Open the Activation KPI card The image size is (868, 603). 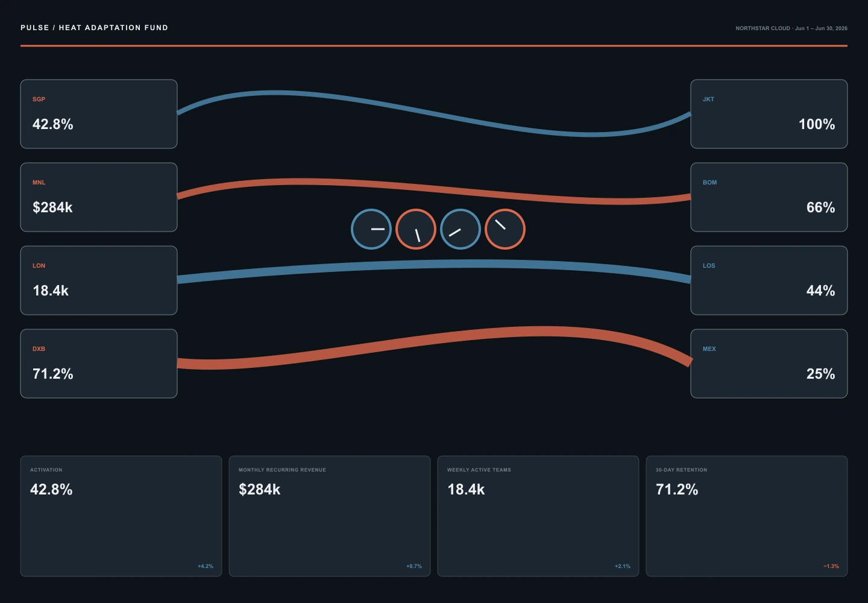(x=121, y=516)
